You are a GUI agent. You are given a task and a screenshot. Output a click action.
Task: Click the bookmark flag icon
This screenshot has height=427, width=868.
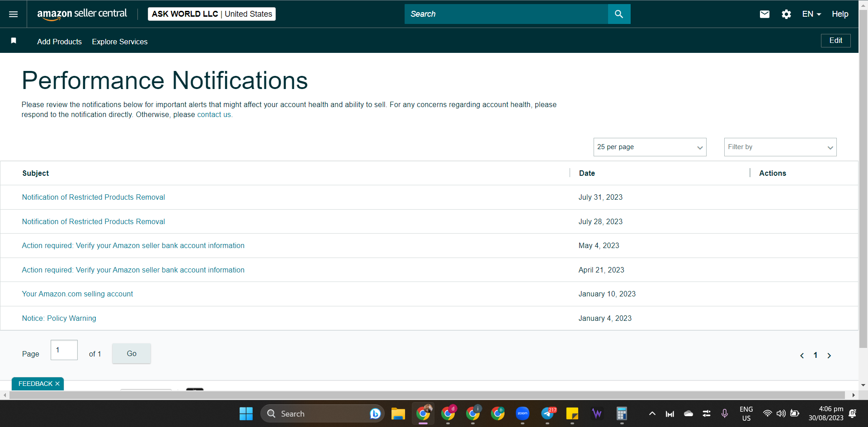pyautogui.click(x=14, y=41)
